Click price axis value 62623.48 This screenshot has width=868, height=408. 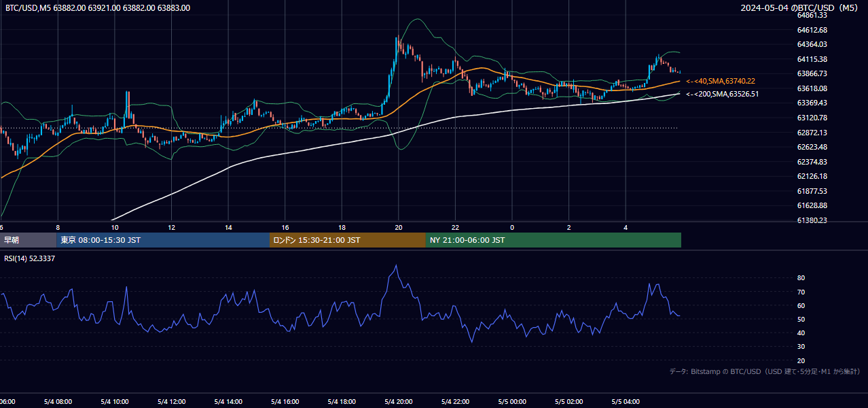[x=812, y=147]
